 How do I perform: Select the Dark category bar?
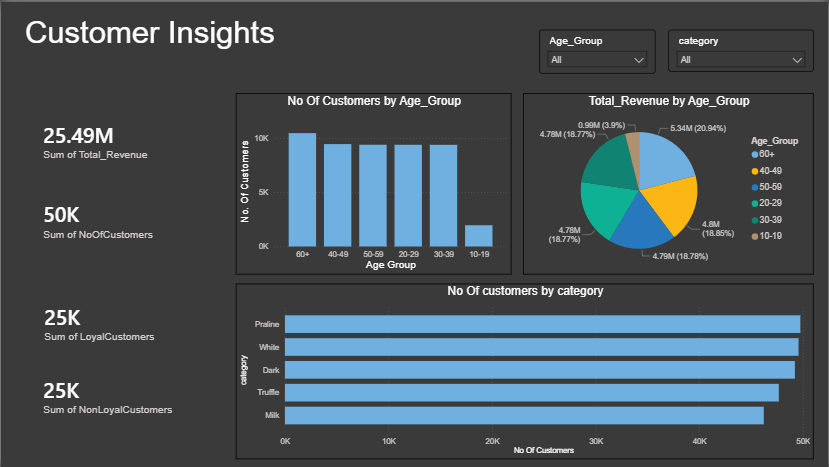pos(540,370)
